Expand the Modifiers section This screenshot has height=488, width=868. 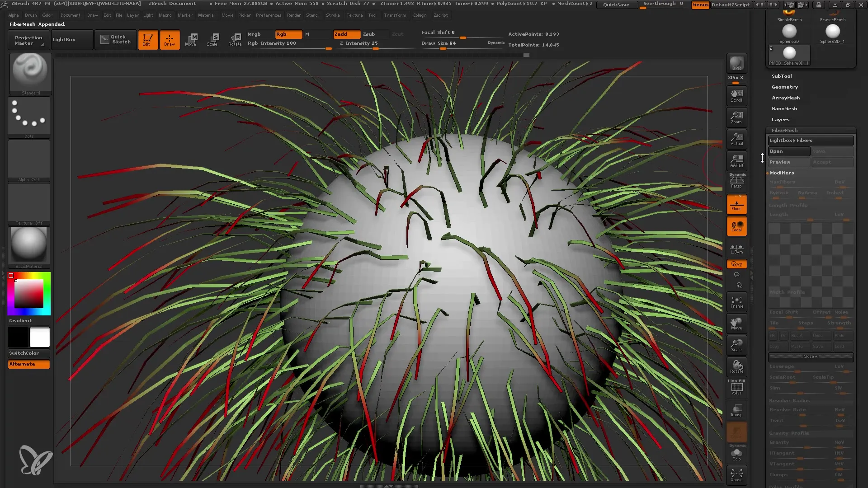[x=782, y=172]
